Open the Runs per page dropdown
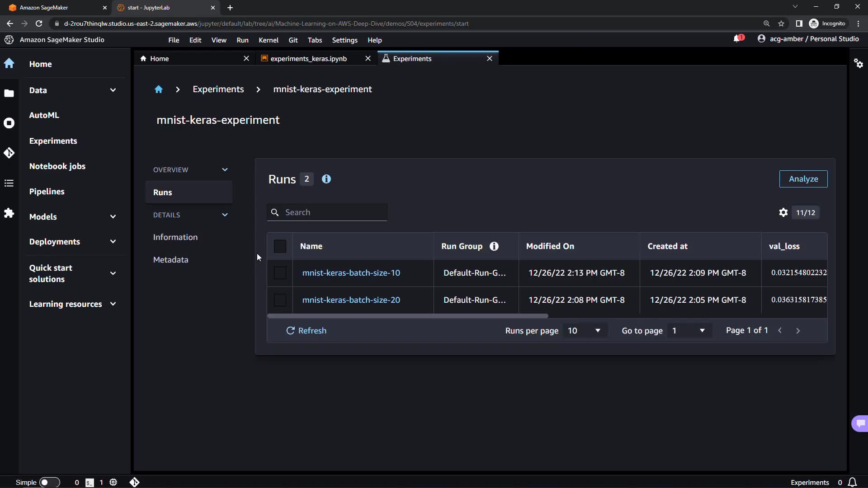 (584, 331)
